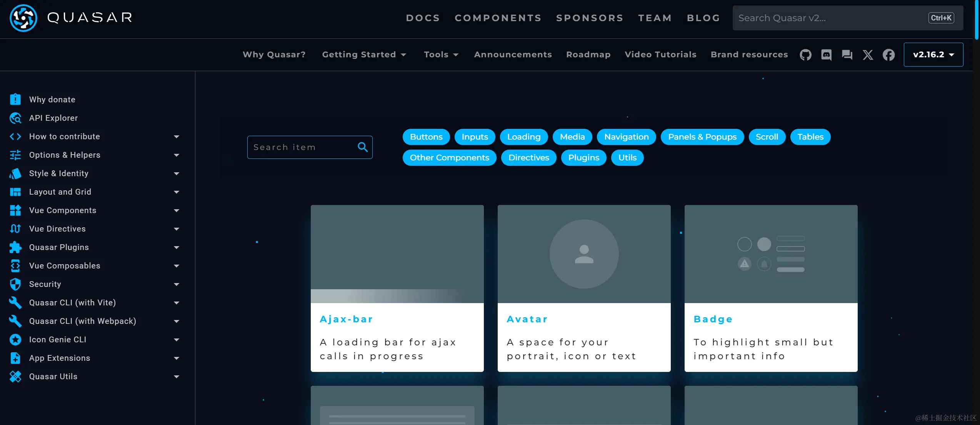Open the Why donate sidebar link
This screenshot has height=425, width=980.
[52, 100]
